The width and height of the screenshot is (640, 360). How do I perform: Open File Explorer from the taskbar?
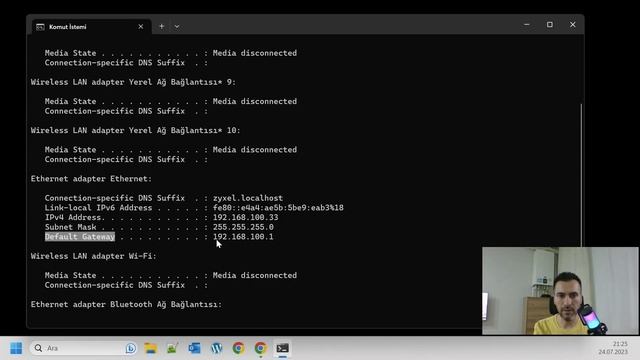(x=151, y=348)
